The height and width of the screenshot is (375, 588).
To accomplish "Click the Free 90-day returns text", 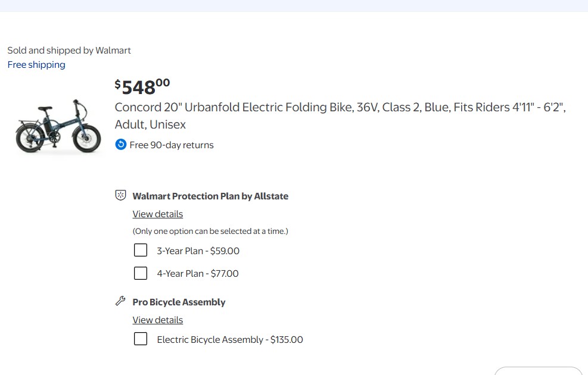I will [x=172, y=145].
